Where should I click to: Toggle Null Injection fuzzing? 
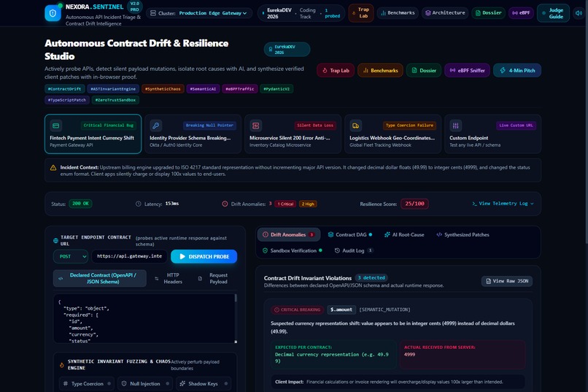[145, 384]
